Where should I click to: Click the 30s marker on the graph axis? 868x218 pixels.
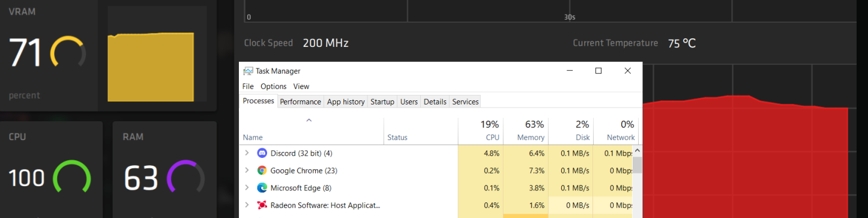[570, 17]
